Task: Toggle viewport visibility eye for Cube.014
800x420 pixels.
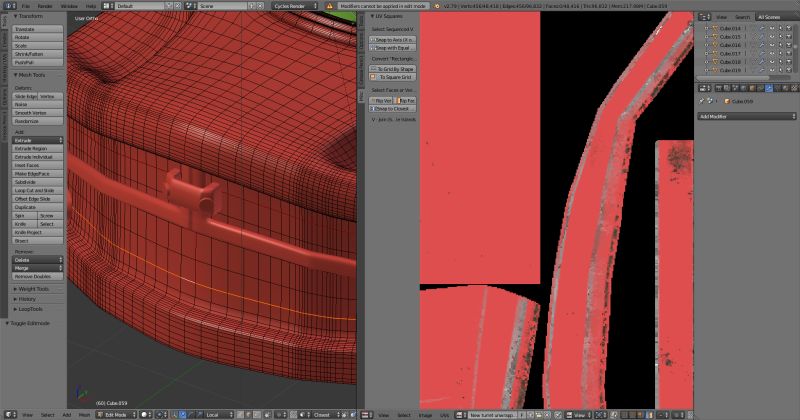Action: 771,29
